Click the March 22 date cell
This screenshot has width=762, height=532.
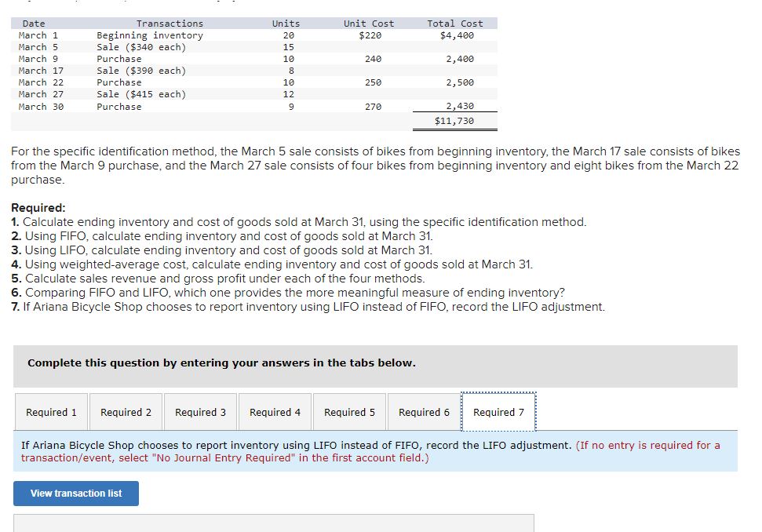41,82
